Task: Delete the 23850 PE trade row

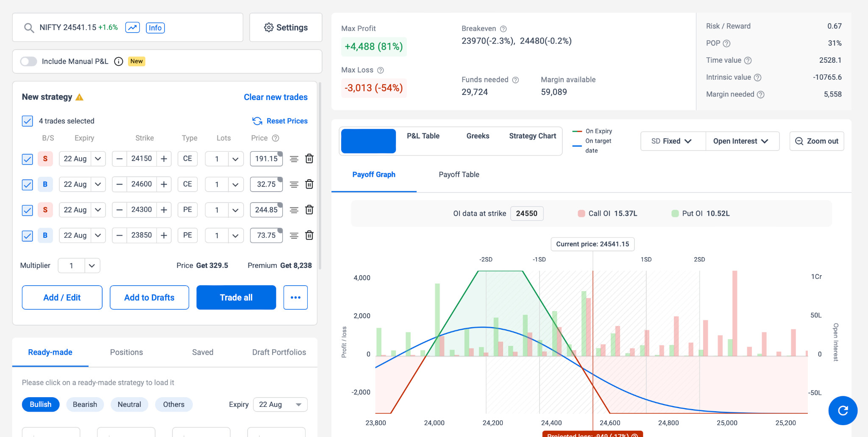Action: [x=309, y=235]
